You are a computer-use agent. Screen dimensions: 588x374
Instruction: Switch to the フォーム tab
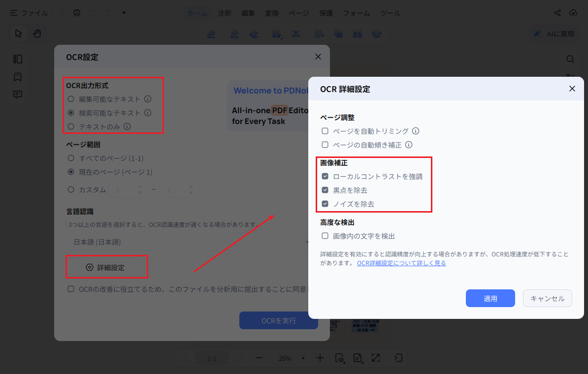[x=356, y=13]
